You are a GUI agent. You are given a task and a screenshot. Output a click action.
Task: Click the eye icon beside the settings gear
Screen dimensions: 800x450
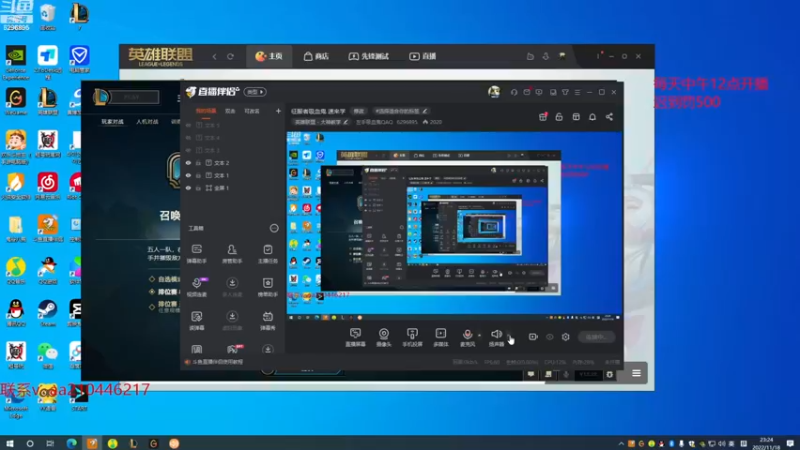[x=549, y=337]
